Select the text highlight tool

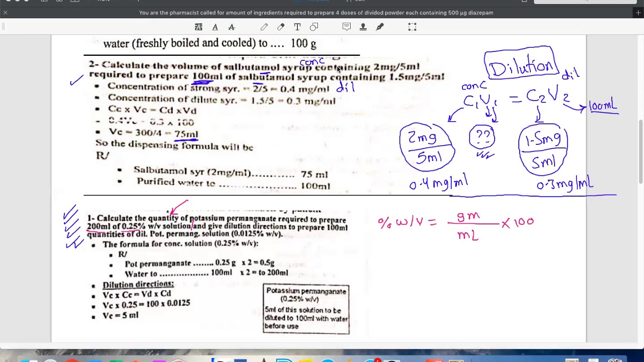(x=199, y=27)
